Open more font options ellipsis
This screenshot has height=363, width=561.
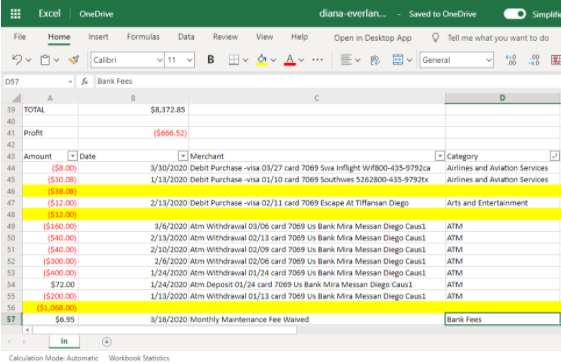pyautogui.click(x=317, y=60)
